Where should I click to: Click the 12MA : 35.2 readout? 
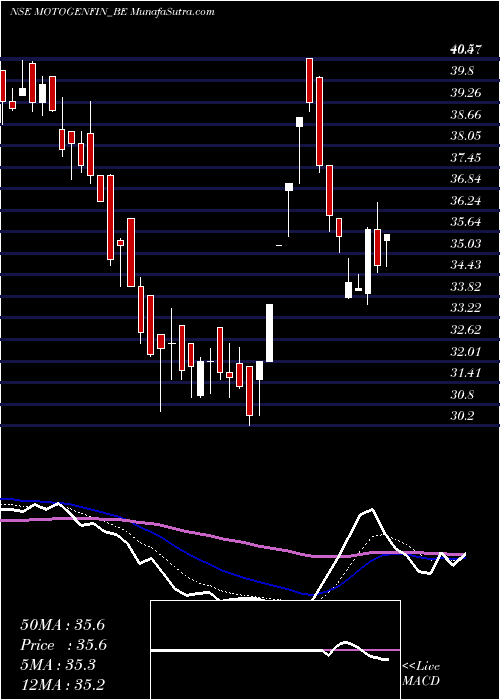click(x=62, y=685)
